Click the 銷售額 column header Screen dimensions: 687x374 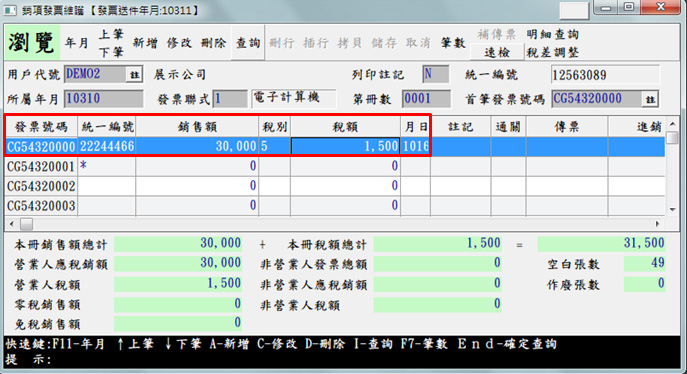(x=197, y=127)
